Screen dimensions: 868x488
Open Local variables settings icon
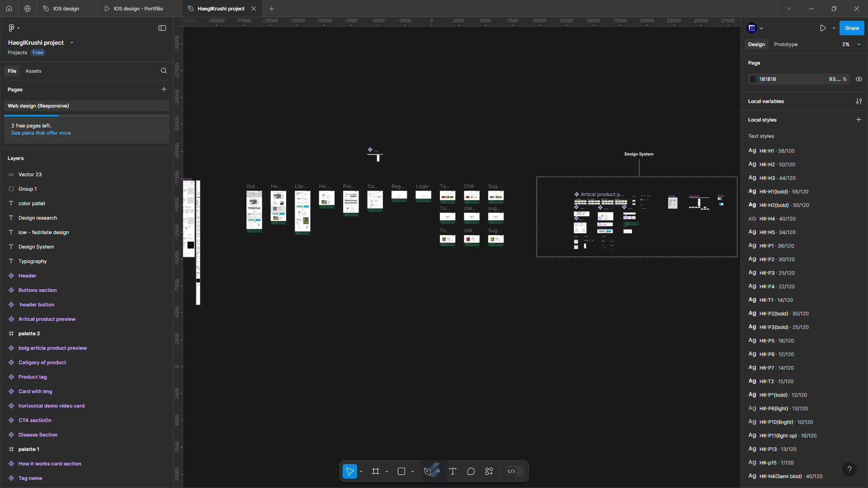[x=859, y=101]
